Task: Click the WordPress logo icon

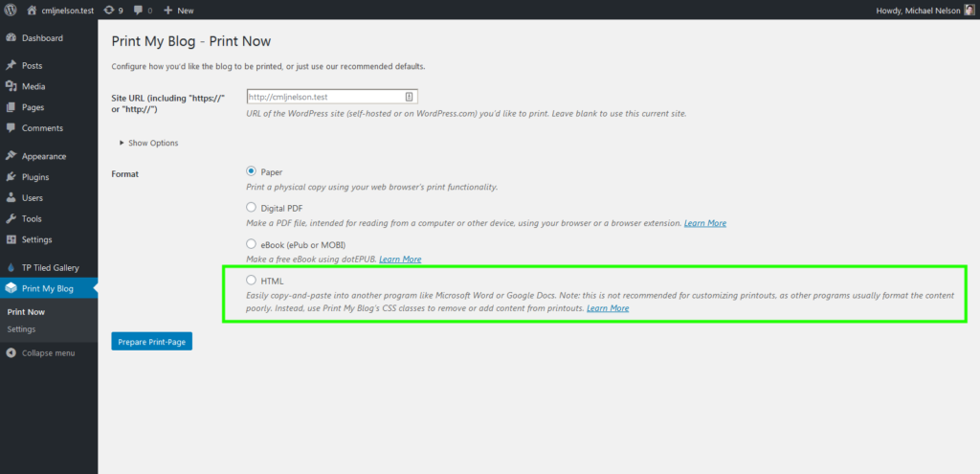Action: pyautogui.click(x=11, y=10)
